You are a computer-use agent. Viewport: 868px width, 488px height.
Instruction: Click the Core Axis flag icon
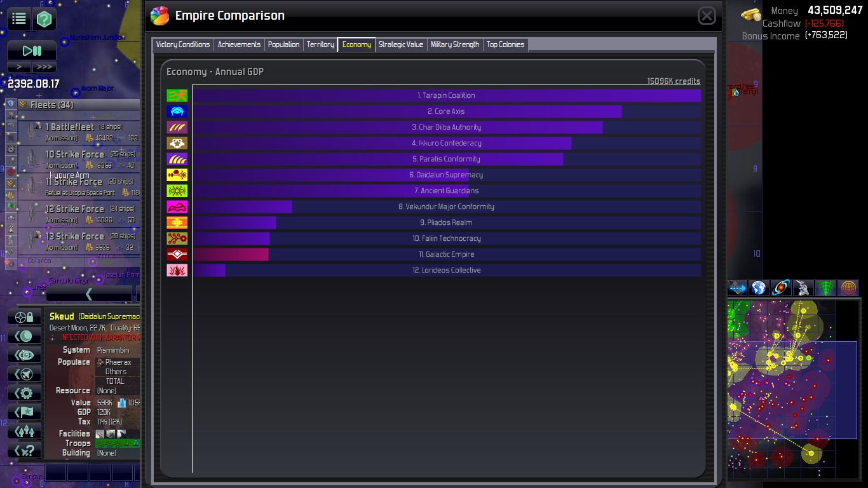(x=177, y=111)
